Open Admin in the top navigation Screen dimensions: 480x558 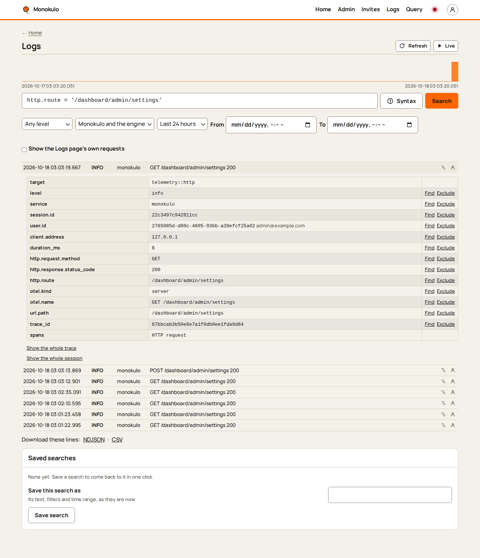[346, 10]
